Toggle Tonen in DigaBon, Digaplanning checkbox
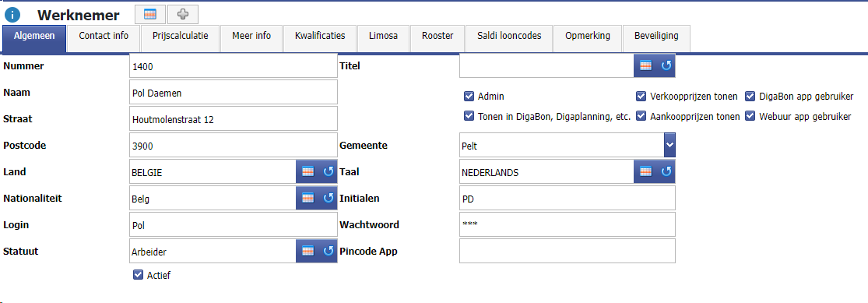 (469, 116)
